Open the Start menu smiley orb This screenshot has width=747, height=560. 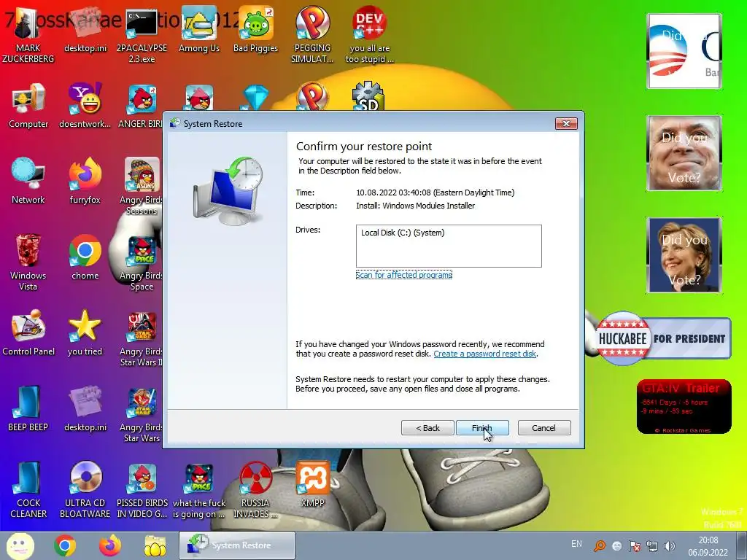[x=20, y=545]
